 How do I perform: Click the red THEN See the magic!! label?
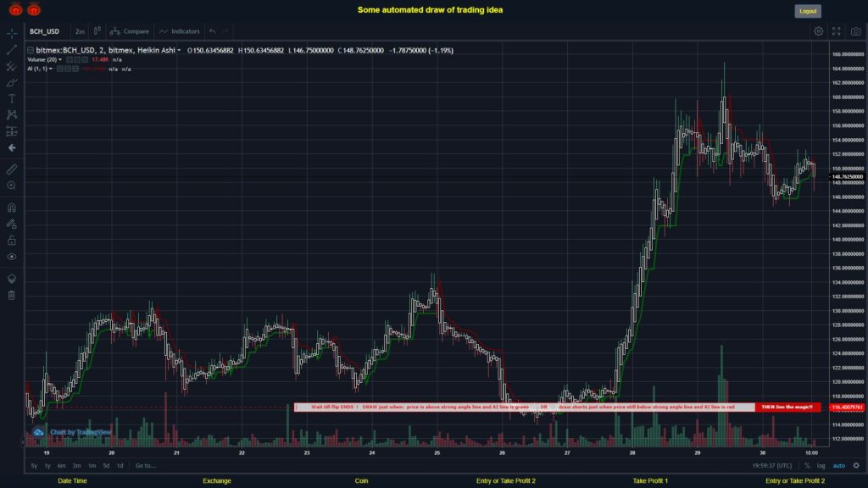click(787, 408)
